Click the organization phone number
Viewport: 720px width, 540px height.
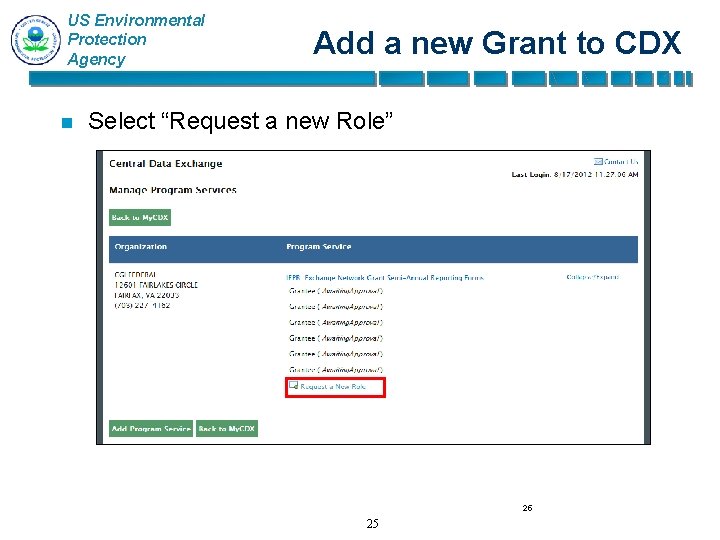pyautogui.click(x=142, y=305)
